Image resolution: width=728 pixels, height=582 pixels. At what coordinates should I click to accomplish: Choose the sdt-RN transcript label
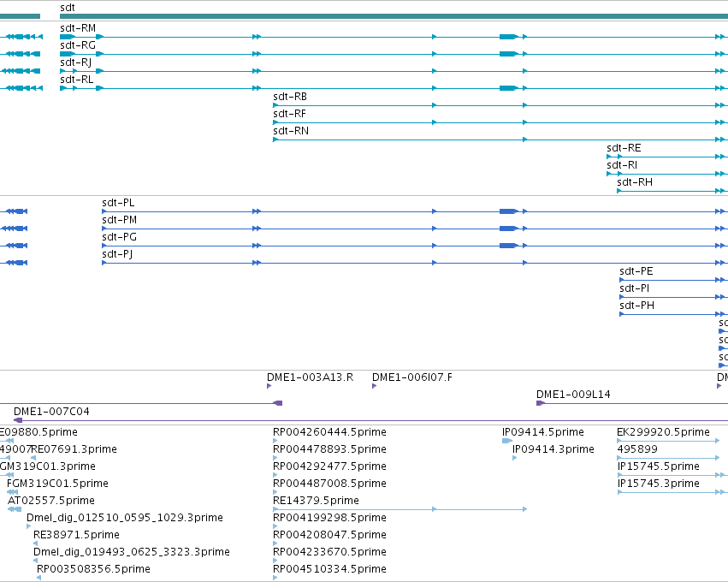coord(291,131)
